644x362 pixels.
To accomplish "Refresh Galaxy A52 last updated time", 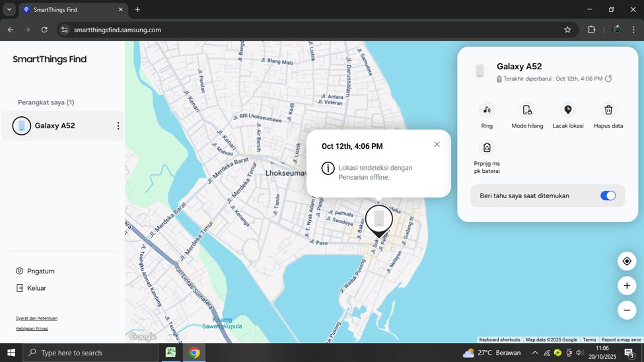I will (x=608, y=79).
